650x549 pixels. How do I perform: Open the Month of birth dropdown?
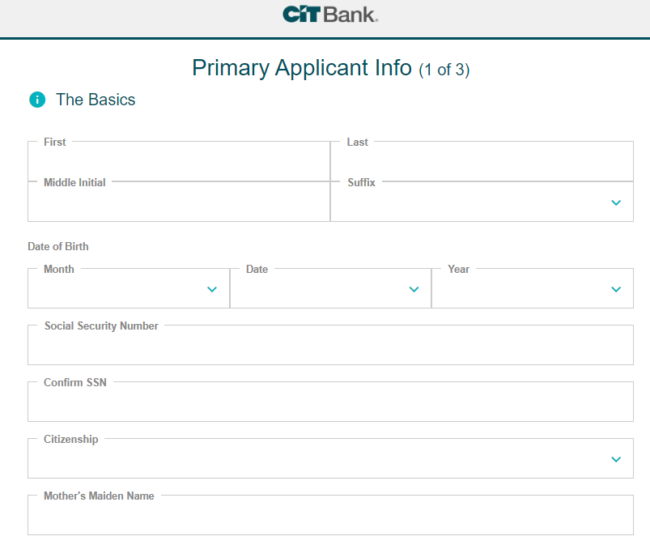pyautogui.click(x=129, y=288)
